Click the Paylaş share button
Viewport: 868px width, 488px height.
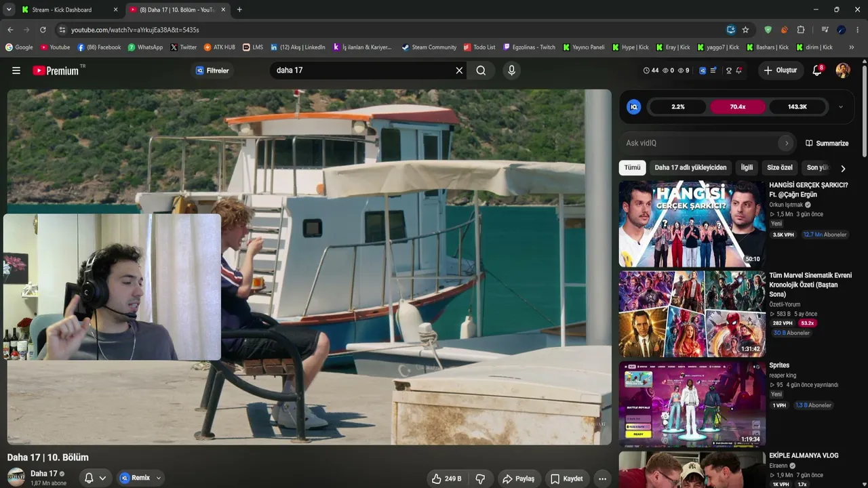click(519, 479)
